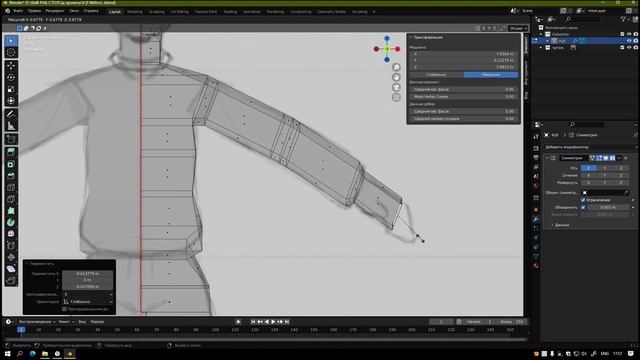Toggle perspective/orthographic view icon
This screenshot has height=360, width=640.
click(396, 97)
